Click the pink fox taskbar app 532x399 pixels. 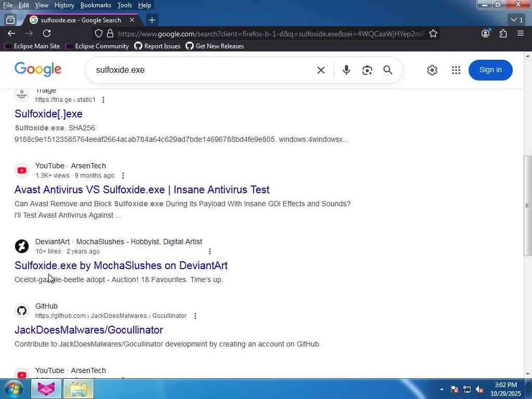click(46, 389)
